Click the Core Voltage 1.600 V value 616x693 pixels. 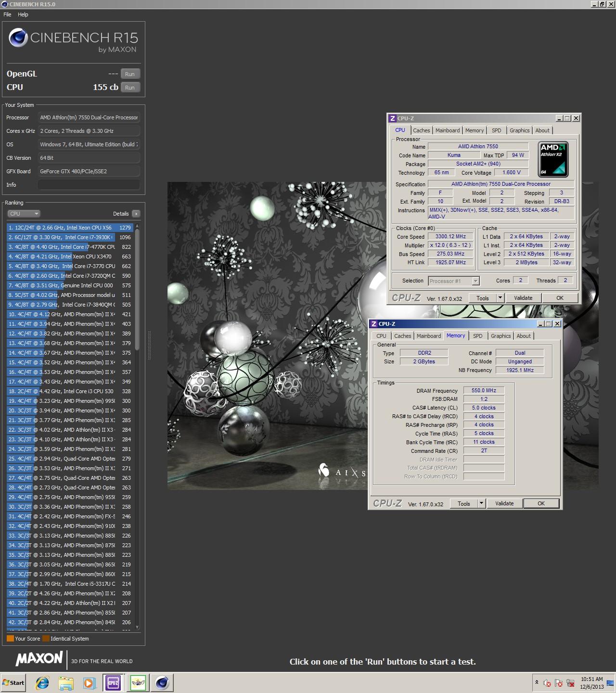[512, 173]
